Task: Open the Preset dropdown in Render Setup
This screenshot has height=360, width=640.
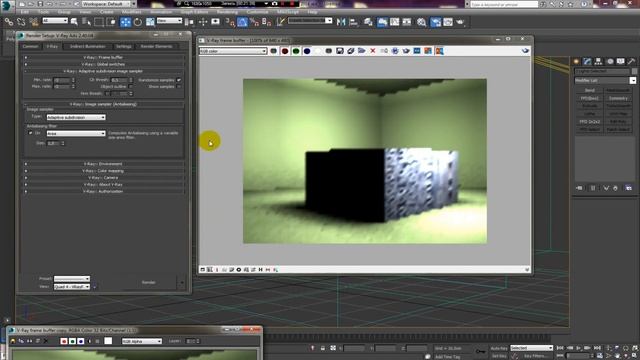Action: (x=72, y=279)
